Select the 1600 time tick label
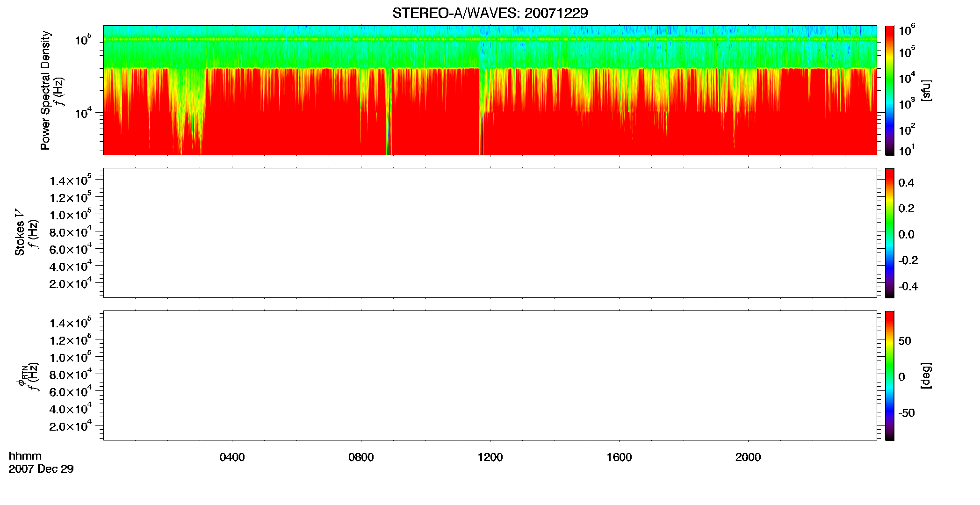Screen dimensions: 980x505 click(x=619, y=457)
